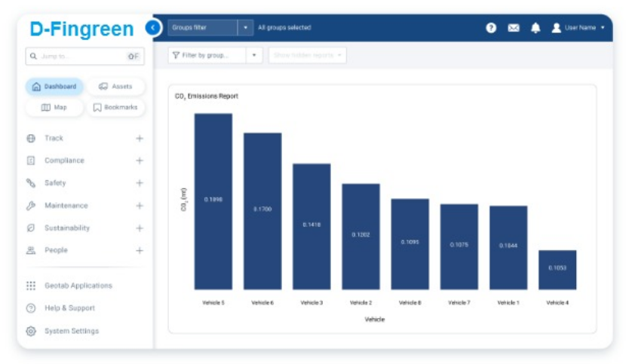Image resolution: width=629 pixels, height=364 pixels.
Task: Expand the Track menu plus sign
Action: click(140, 139)
